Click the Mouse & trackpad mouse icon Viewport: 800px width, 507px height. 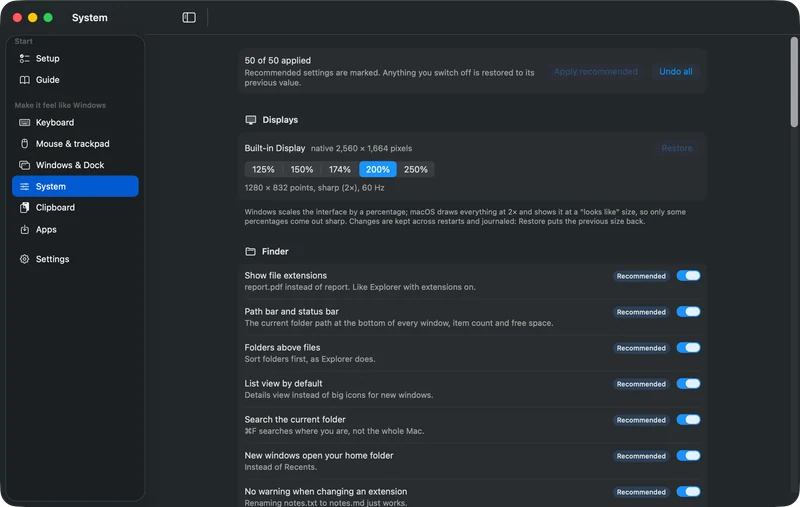point(24,144)
